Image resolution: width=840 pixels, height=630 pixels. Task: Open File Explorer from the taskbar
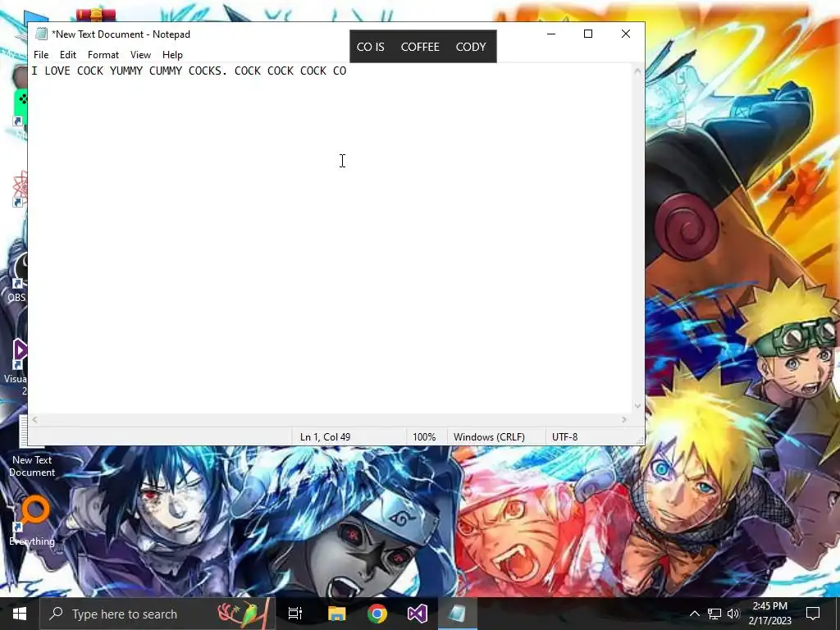coord(336,614)
